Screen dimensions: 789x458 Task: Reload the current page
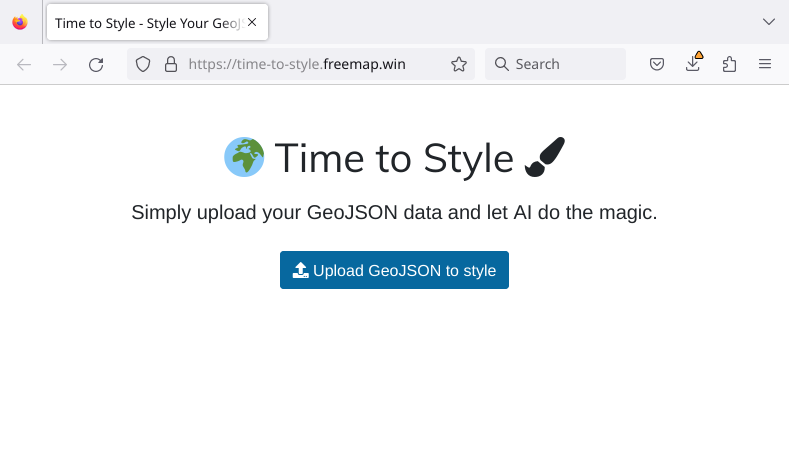coord(96,64)
